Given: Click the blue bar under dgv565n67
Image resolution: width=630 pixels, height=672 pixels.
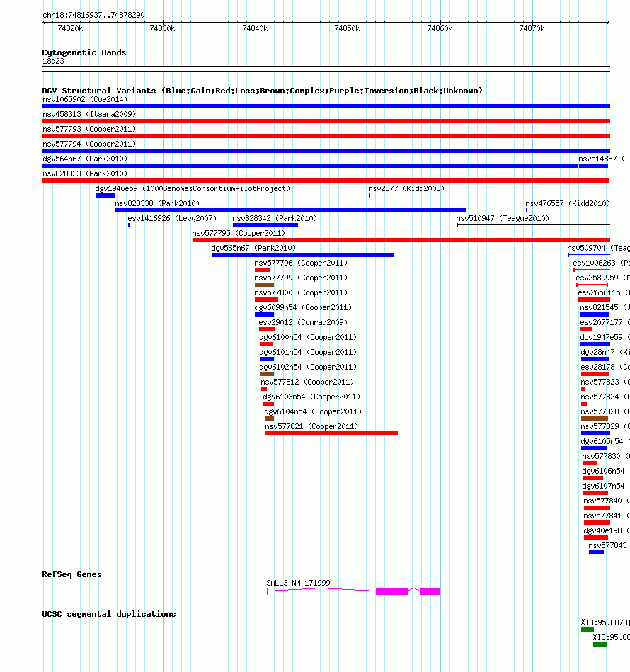Looking at the screenshot, I should tap(302, 255).
